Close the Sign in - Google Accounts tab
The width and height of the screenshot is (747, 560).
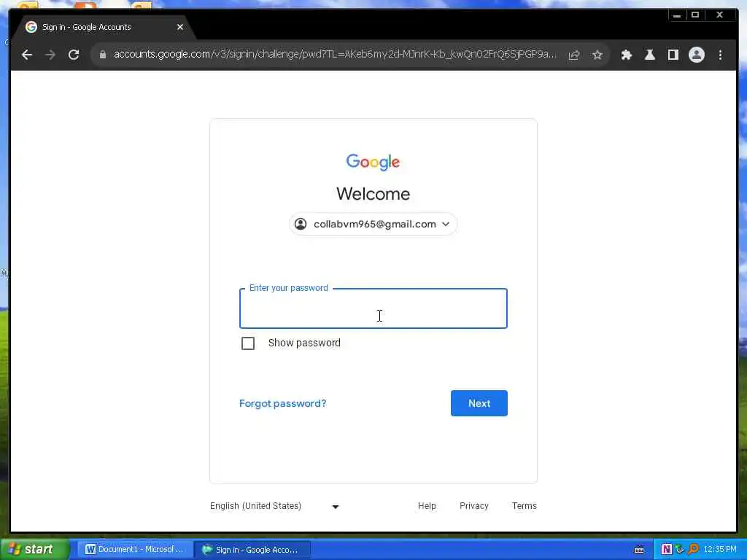click(x=180, y=27)
